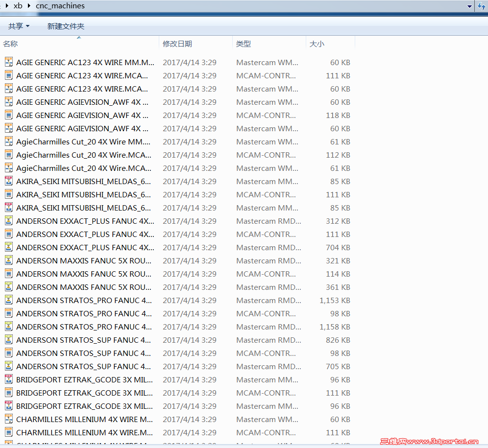Open the 共享 dropdown menu
The height and width of the screenshot is (448, 488).
[19, 26]
